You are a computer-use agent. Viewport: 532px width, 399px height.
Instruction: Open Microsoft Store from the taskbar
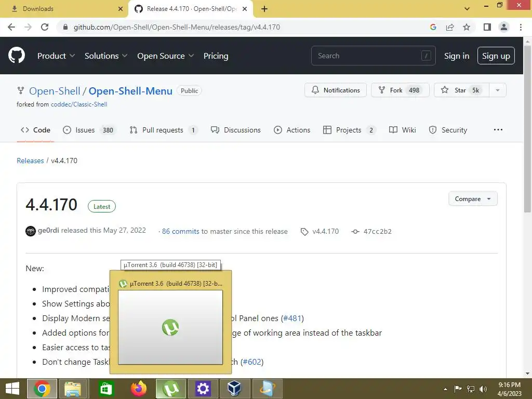point(105,389)
